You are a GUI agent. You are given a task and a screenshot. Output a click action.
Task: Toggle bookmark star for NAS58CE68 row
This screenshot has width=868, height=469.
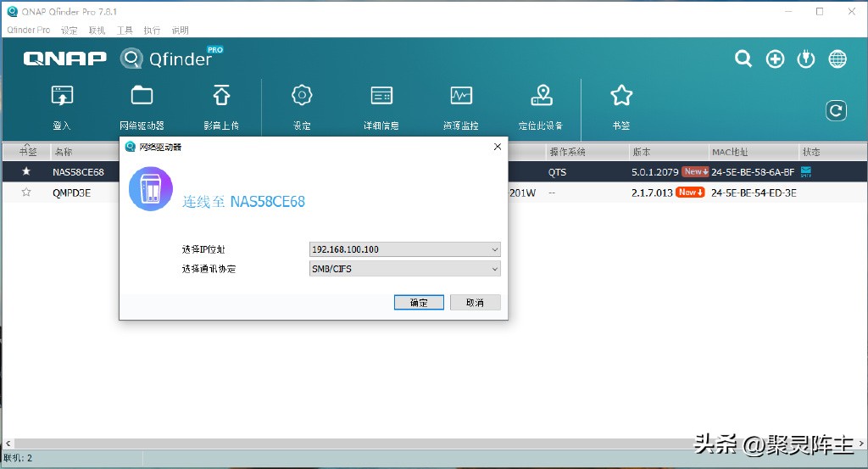(26, 171)
